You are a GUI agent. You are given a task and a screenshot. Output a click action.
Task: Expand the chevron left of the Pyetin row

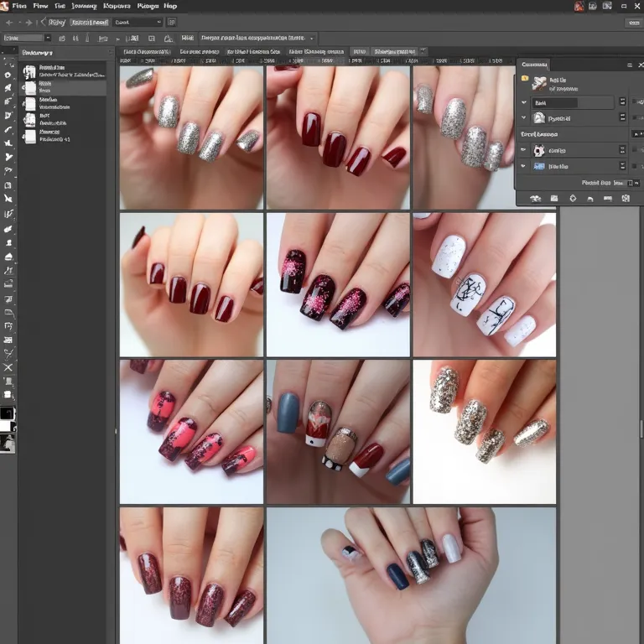click(523, 117)
